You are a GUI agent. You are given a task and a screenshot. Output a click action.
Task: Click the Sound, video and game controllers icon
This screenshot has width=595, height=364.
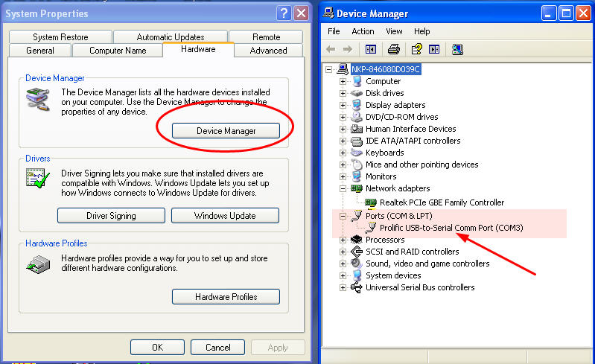tap(357, 264)
